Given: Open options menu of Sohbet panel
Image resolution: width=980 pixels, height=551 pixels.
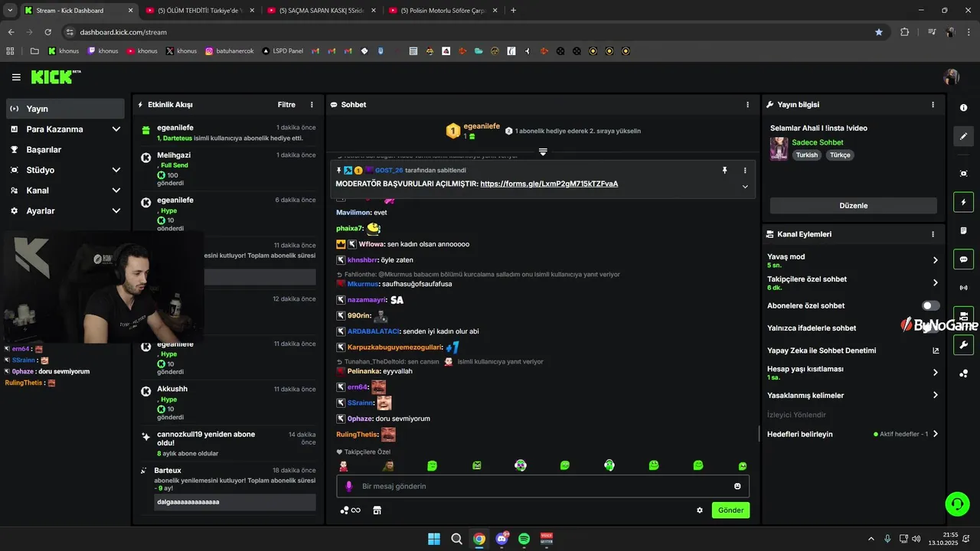Looking at the screenshot, I should [748, 105].
